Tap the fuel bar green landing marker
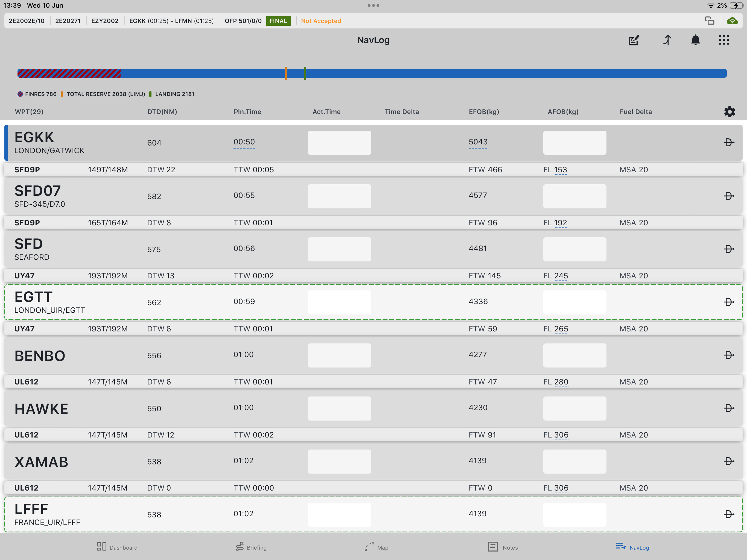The width and height of the screenshot is (747, 560). click(x=305, y=73)
